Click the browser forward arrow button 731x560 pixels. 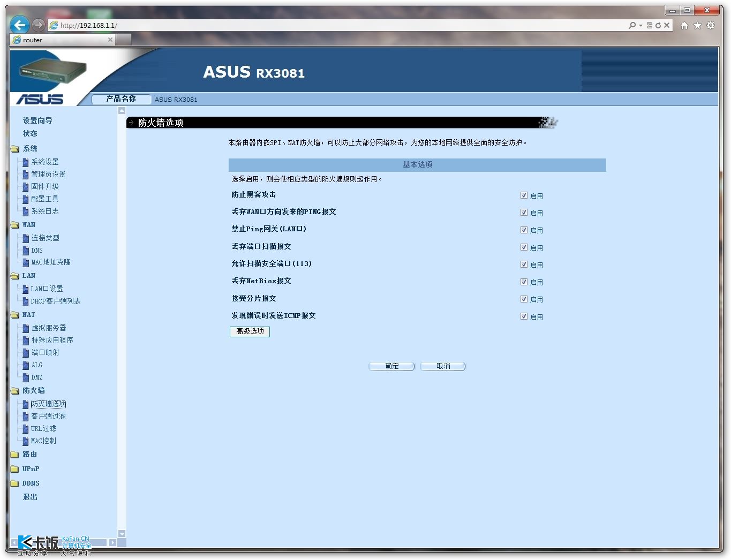[x=38, y=25]
